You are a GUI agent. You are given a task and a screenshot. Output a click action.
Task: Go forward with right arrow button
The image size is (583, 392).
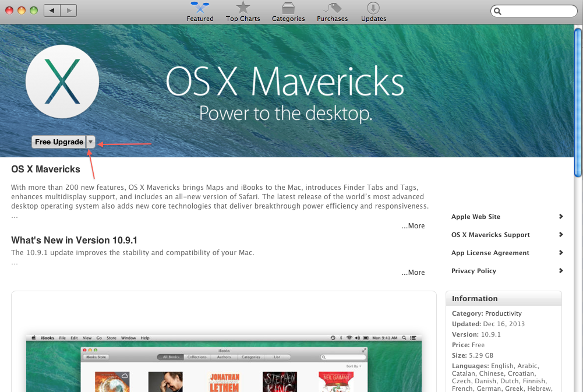coord(69,10)
